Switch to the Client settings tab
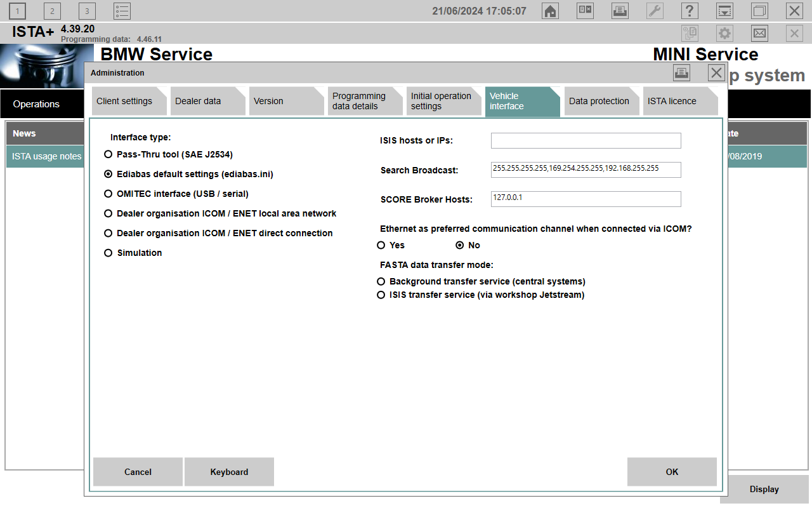 [129, 101]
